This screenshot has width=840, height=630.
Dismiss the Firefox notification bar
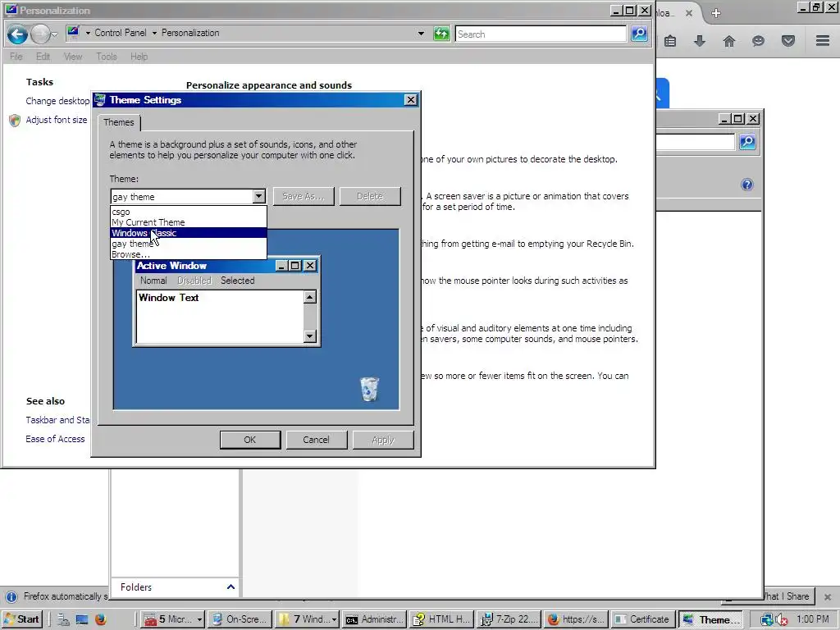pyautogui.click(x=828, y=596)
